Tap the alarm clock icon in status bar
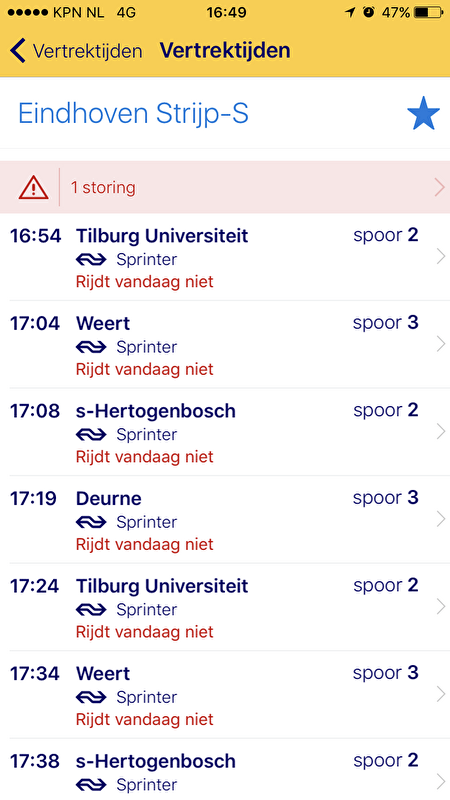This screenshot has width=450, height=800. [x=368, y=12]
